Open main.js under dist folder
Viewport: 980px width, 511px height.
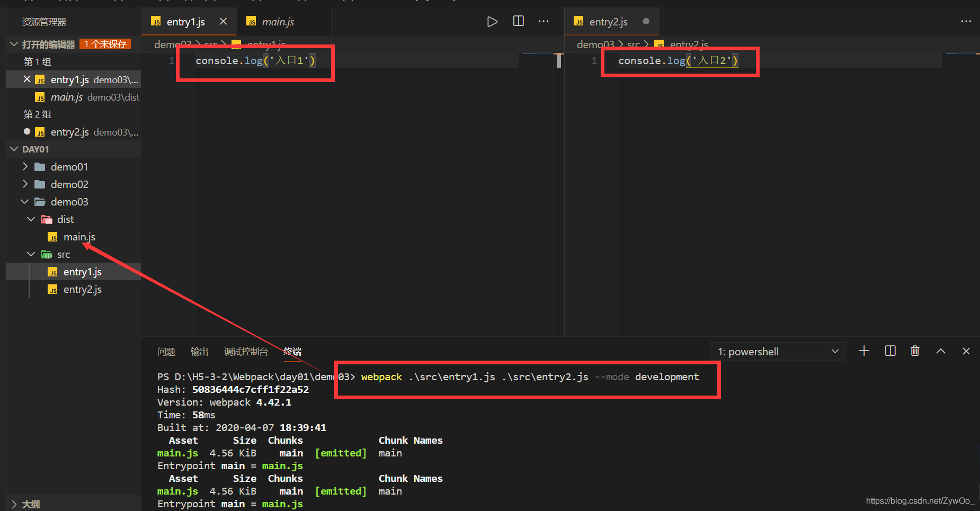click(x=79, y=237)
